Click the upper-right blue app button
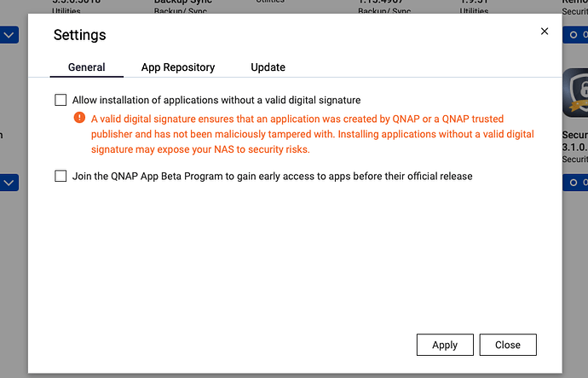 coord(575,36)
